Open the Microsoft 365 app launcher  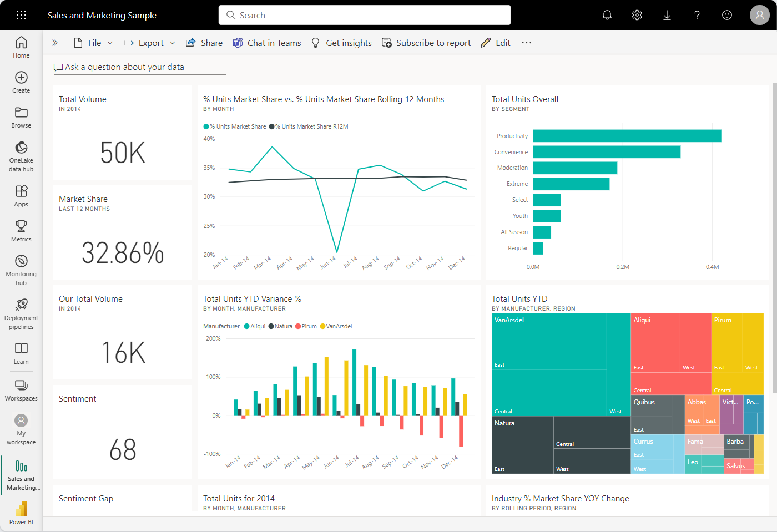coord(21,15)
